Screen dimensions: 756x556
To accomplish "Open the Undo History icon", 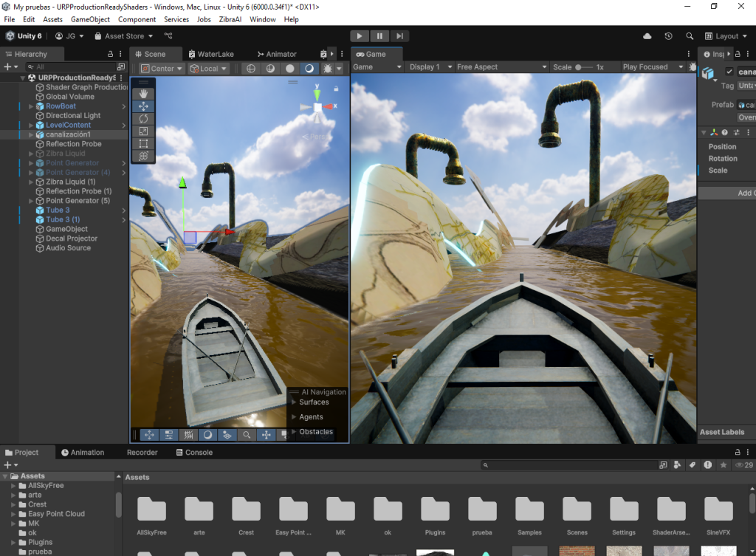I will (x=668, y=36).
